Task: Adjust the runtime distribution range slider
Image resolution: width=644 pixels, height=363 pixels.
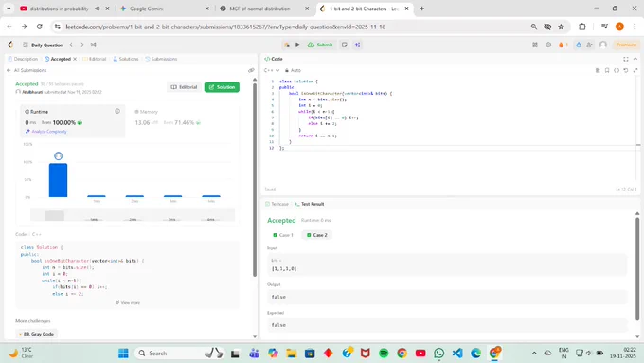Action: (x=133, y=215)
